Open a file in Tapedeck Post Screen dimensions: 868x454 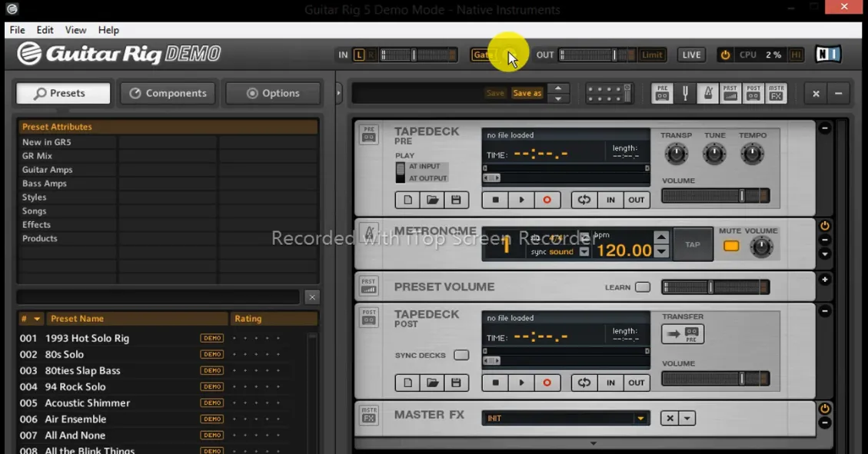[x=432, y=383]
